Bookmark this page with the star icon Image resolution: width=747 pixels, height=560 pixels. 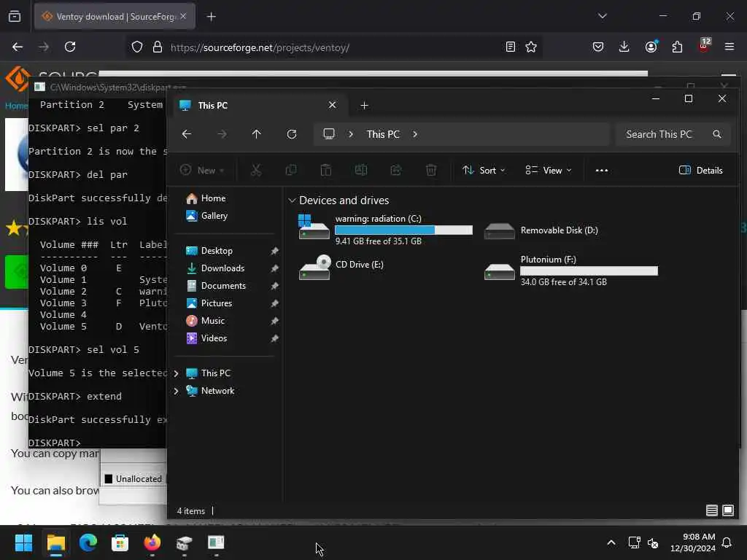531,47
